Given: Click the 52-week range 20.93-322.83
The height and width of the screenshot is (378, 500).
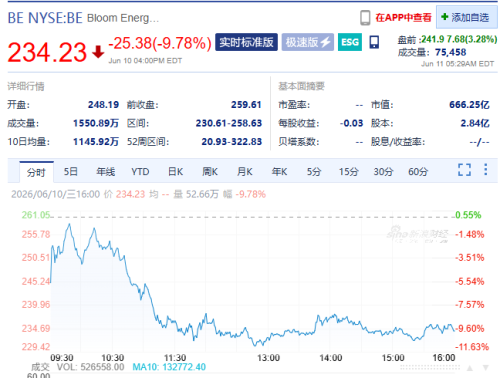Looking at the screenshot, I should click(x=232, y=142).
